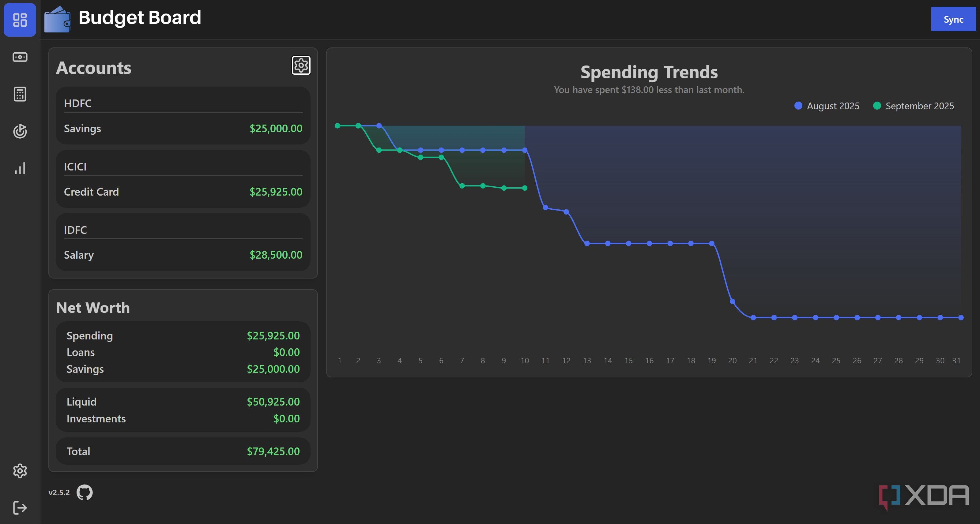The width and height of the screenshot is (980, 524).
Task: Click the Loans row in Net Worth
Action: pos(183,353)
